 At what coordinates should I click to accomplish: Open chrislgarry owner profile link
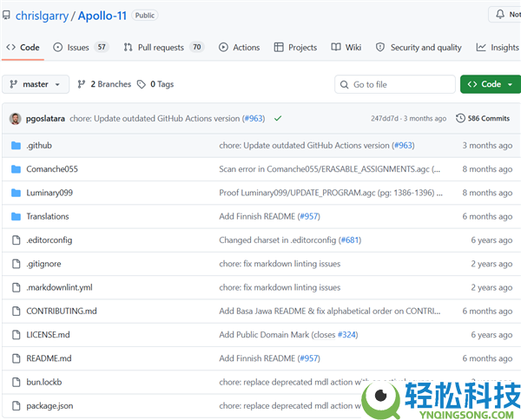42,16
